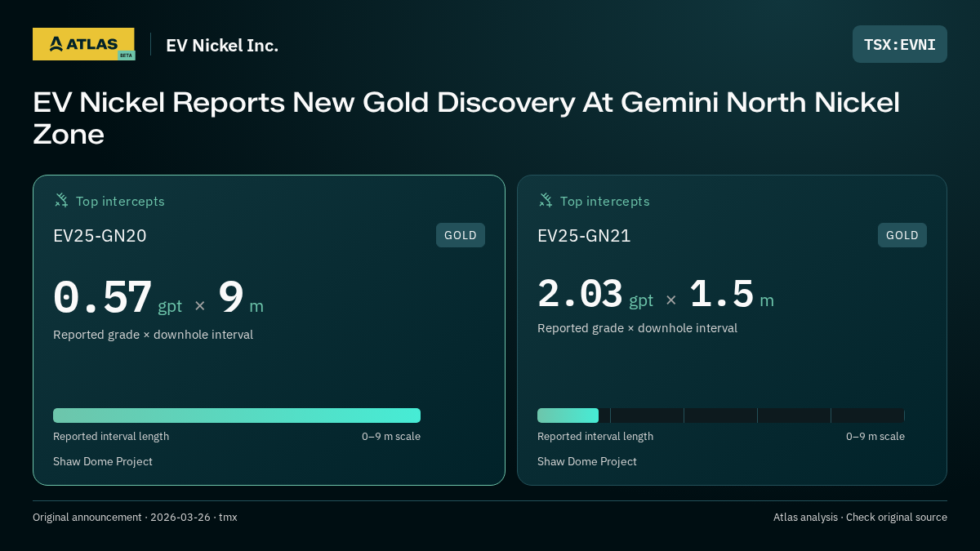Click the TSX:EVNI ticker badge
Screen dimensions: 980x551
900,44
